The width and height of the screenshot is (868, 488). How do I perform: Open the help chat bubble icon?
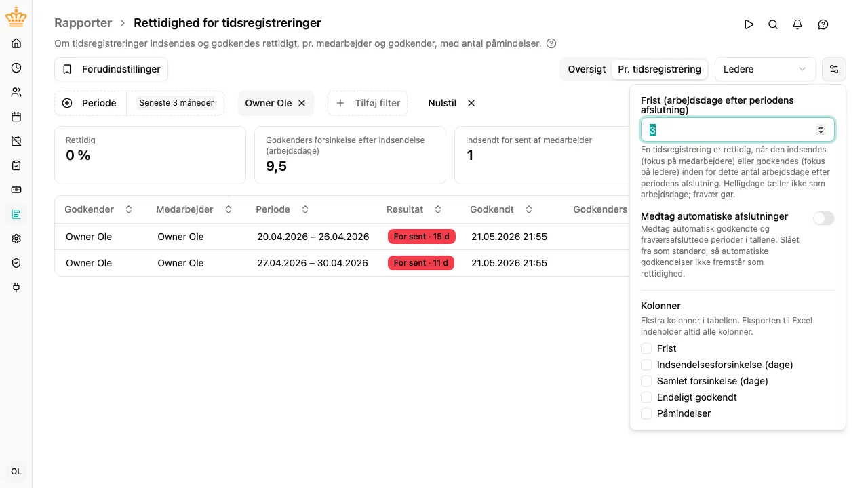823,24
